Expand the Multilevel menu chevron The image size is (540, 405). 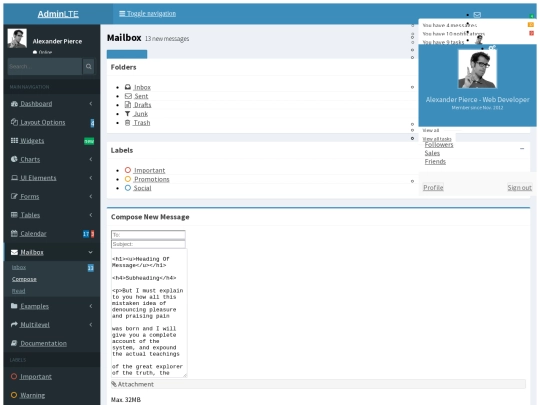[91, 324]
